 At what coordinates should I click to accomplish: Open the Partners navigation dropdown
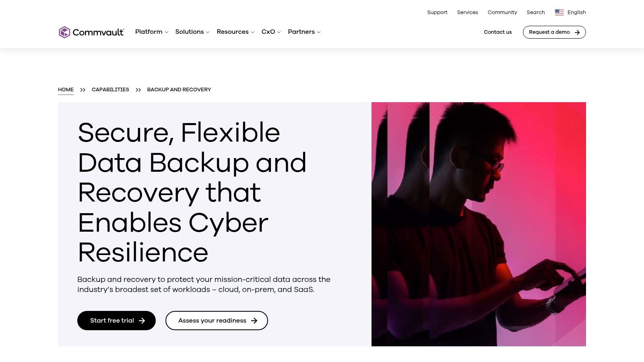304,32
